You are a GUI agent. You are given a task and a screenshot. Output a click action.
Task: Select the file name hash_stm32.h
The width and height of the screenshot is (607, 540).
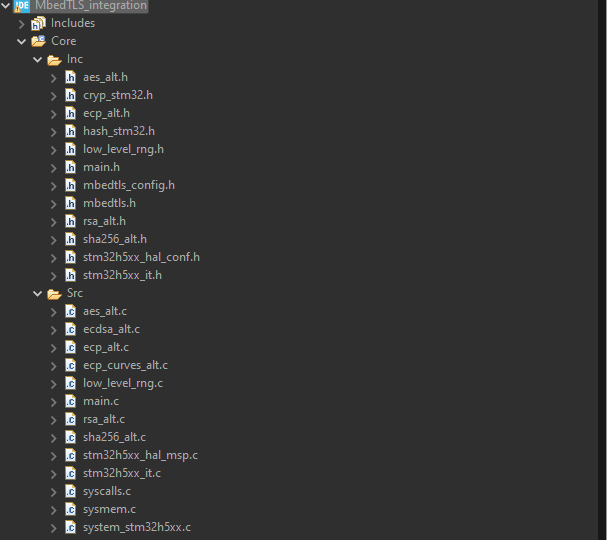coord(119,131)
